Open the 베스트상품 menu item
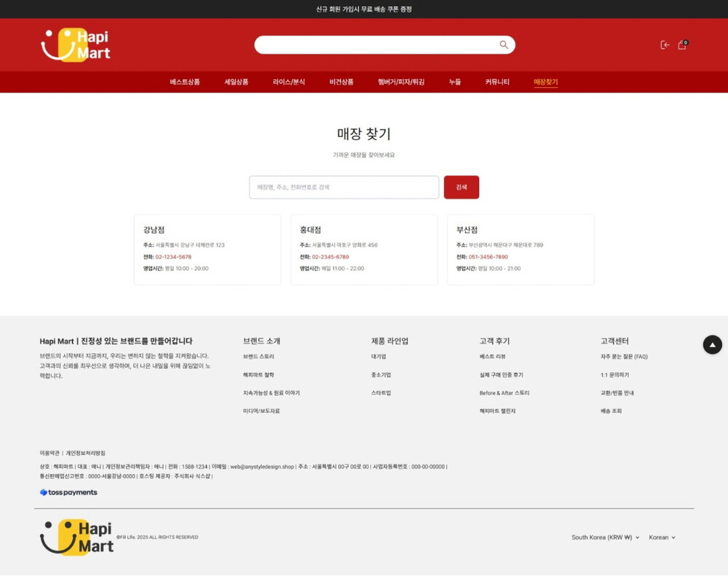The width and height of the screenshot is (728, 576). (x=185, y=82)
